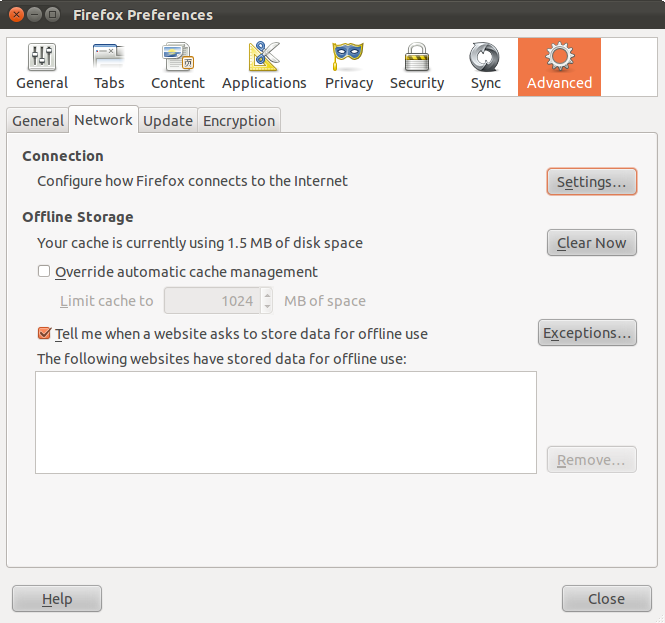Select the Advanced gear icon pane
The image size is (665, 623).
coord(559,67)
